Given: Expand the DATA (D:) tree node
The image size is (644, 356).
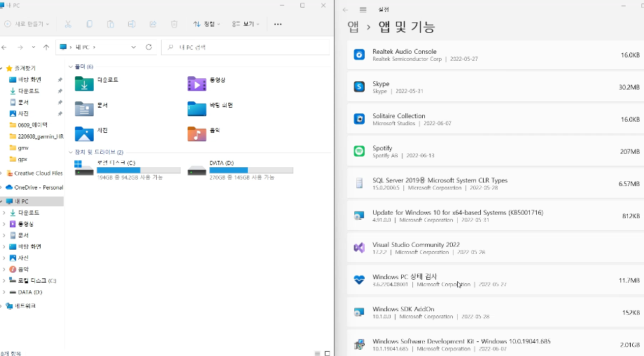Looking at the screenshot, I should tap(3, 292).
